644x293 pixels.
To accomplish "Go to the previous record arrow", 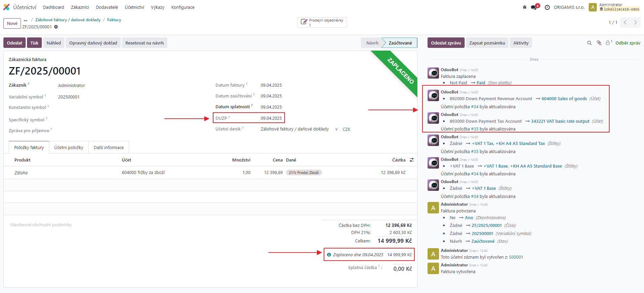I will [625, 23].
